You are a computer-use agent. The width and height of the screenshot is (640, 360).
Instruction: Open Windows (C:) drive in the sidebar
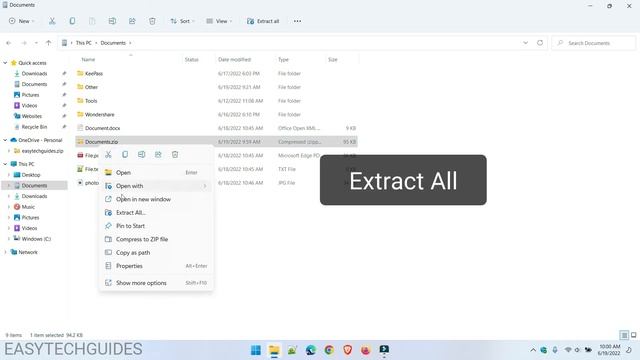(x=36, y=239)
